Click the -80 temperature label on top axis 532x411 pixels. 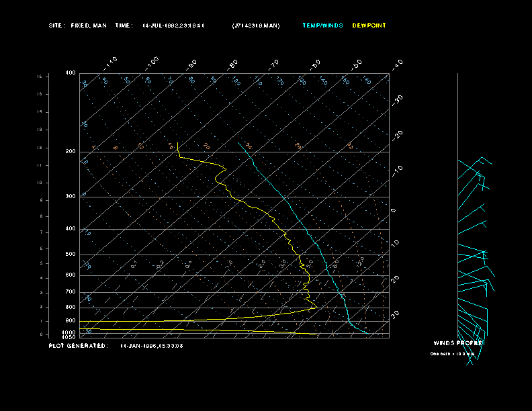point(232,64)
